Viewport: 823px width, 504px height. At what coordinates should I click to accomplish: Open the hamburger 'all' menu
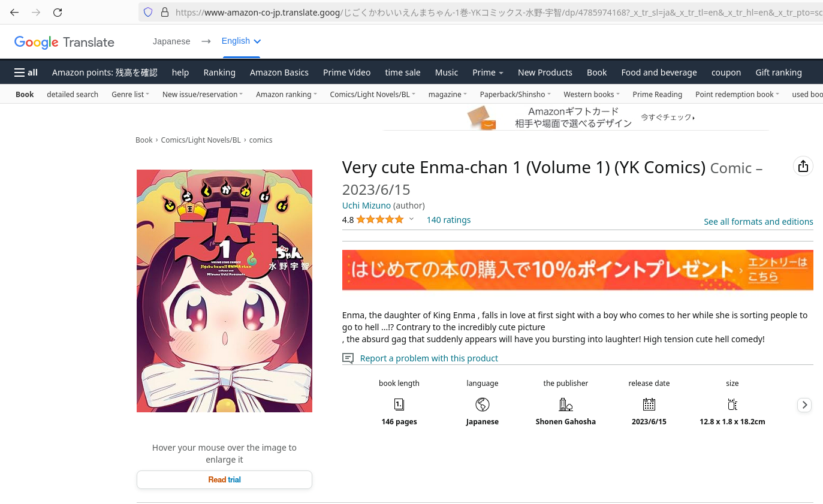tap(26, 73)
